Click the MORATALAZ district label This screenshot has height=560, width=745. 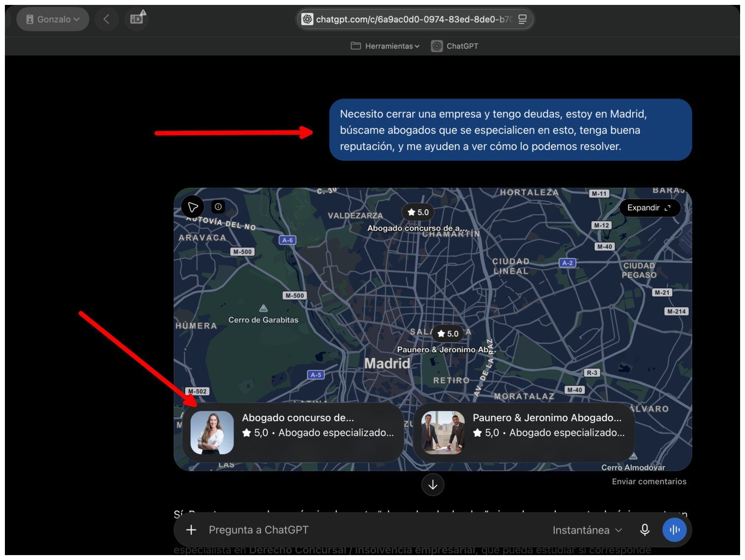(x=524, y=396)
